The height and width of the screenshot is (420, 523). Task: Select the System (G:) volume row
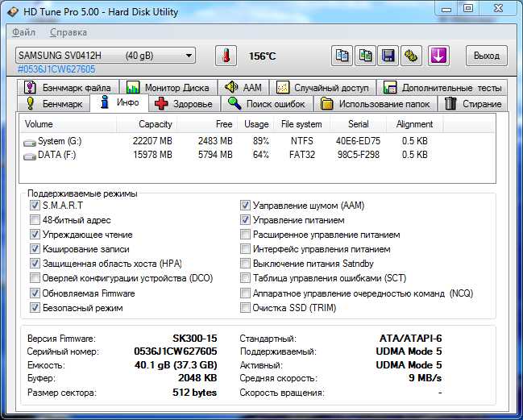[257, 141]
